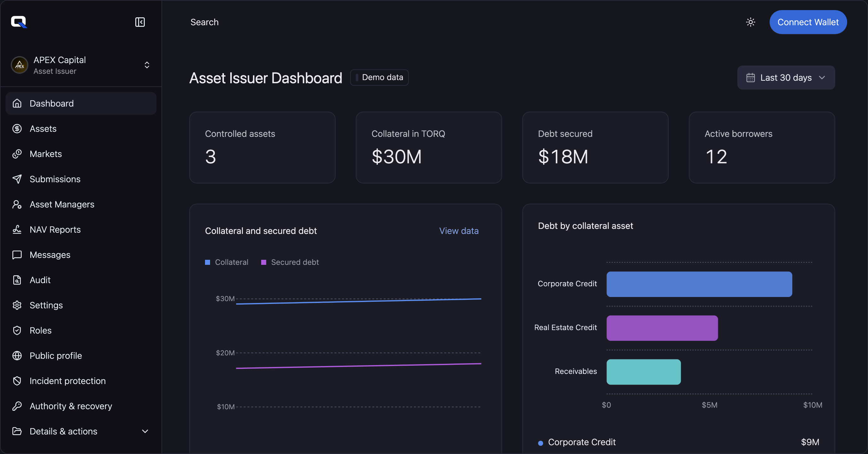
Task: Click the Debt secured $18M value
Action: click(x=563, y=157)
